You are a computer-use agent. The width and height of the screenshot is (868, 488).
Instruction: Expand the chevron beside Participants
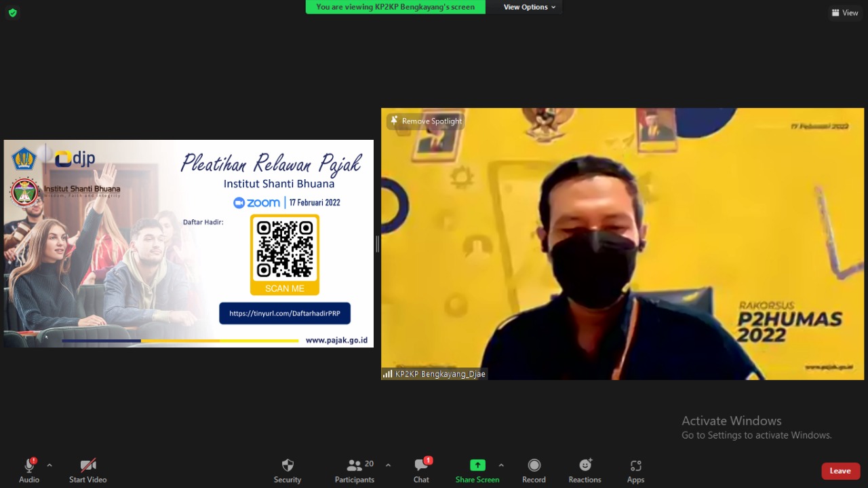pyautogui.click(x=388, y=465)
